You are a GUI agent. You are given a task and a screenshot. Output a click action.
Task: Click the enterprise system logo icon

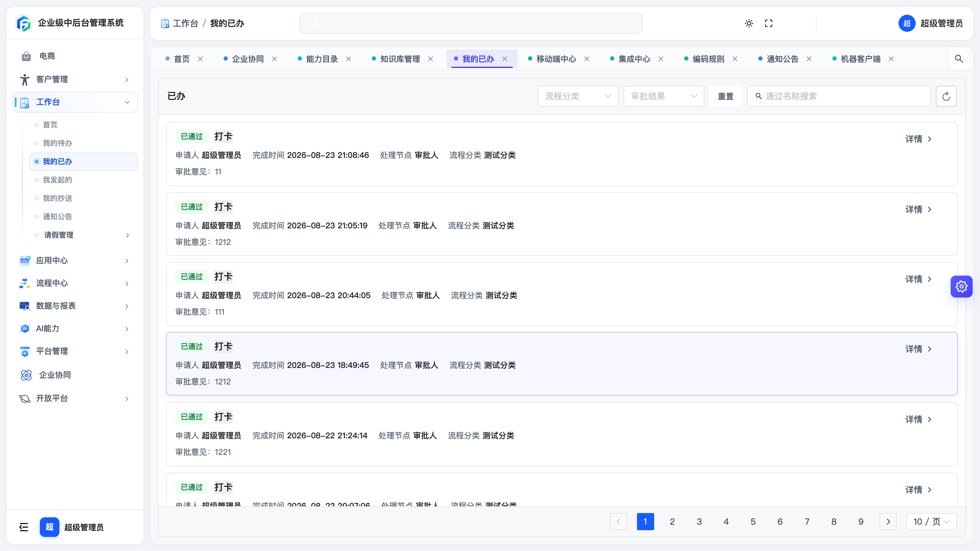[x=24, y=23]
